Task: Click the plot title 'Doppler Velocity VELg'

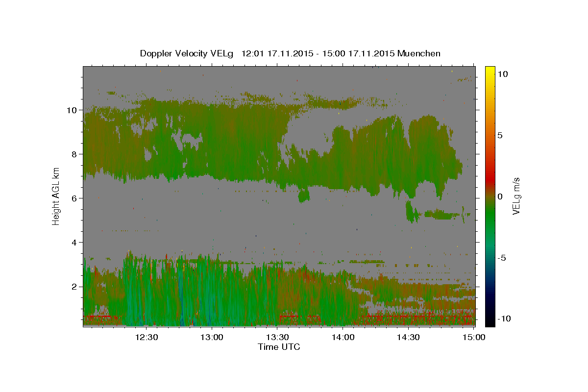Action: click(187, 53)
